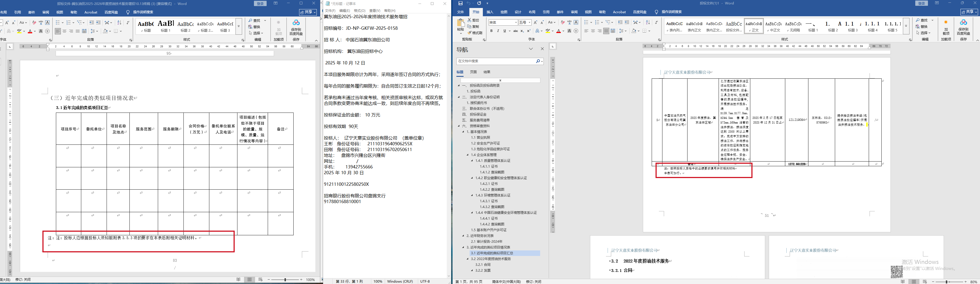Open font name box (宋体) in right Word
This screenshot has width=980, height=284.
click(503, 23)
